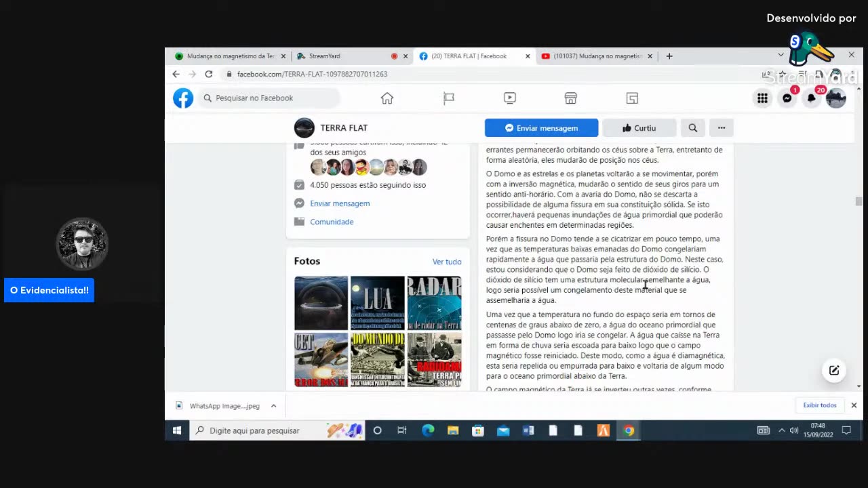Image resolution: width=868 pixels, height=488 pixels.
Task: Open the orange app icon on taskbar
Action: coord(603,430)
